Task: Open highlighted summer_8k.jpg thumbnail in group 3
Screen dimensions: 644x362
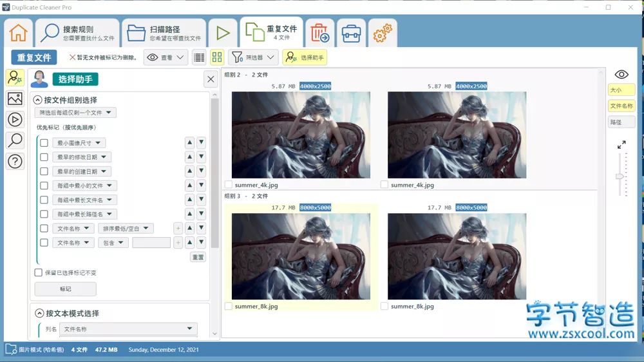Action: [x=301, y=256]
